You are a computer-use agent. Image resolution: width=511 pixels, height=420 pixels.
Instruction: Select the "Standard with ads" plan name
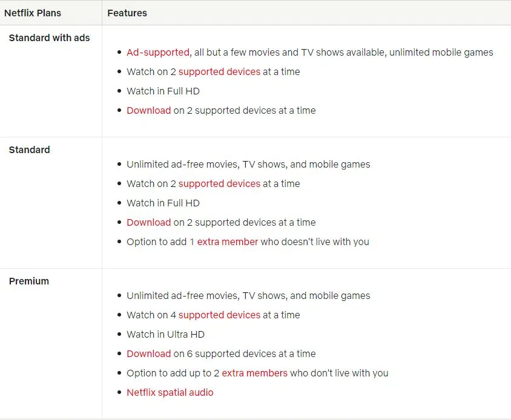pos(49,38)
